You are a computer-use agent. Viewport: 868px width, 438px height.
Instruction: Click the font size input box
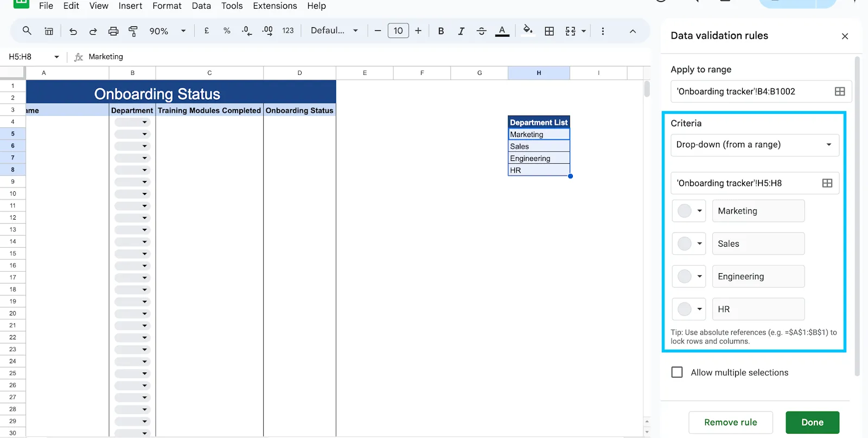click(x=398, y=31)
